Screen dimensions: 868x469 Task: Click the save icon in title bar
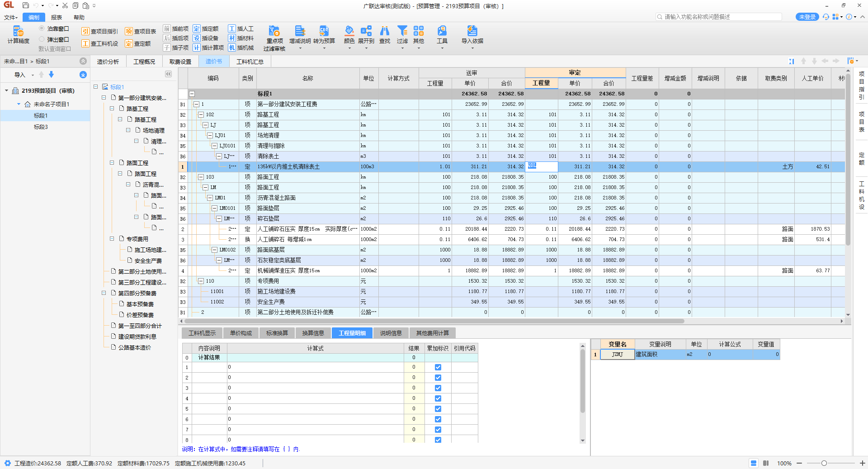coord(26,5)
